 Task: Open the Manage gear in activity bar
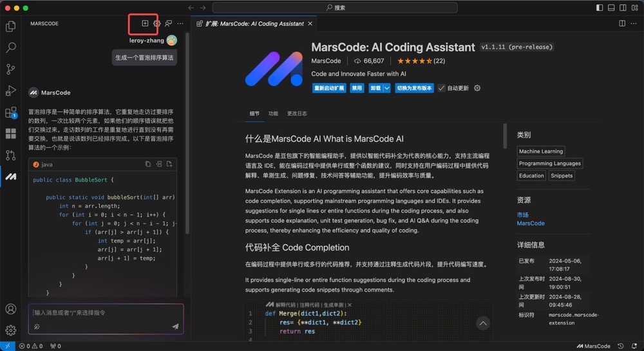[x=11, y=330]
